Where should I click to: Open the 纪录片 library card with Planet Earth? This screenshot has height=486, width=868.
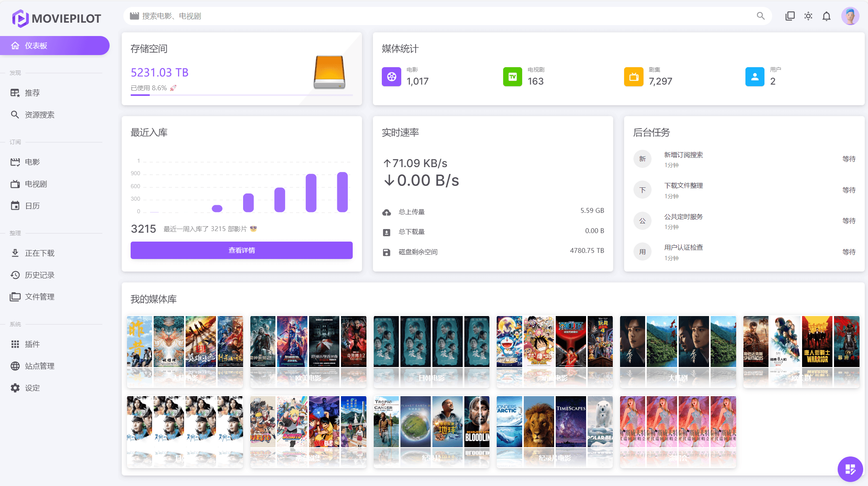tap(432, 432)
